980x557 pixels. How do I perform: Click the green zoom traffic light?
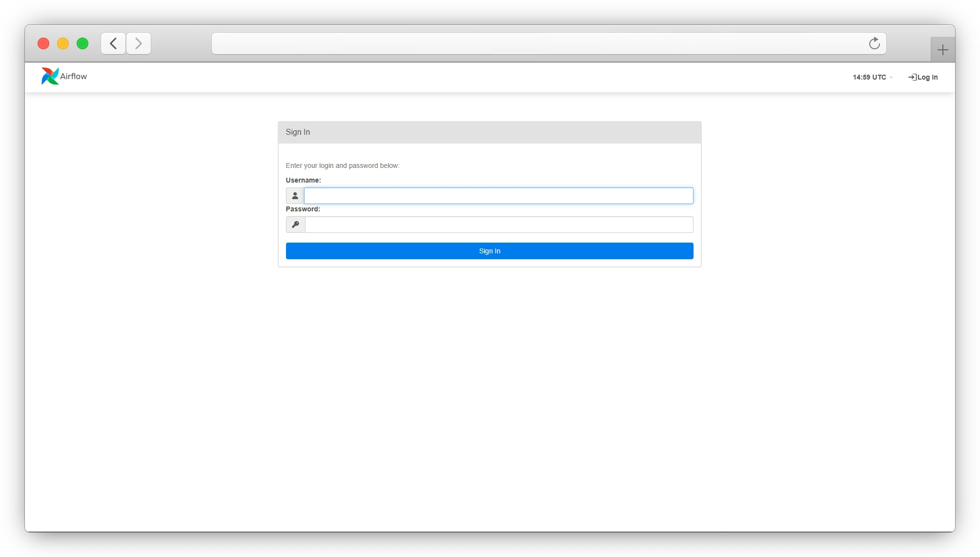[82, 43]
